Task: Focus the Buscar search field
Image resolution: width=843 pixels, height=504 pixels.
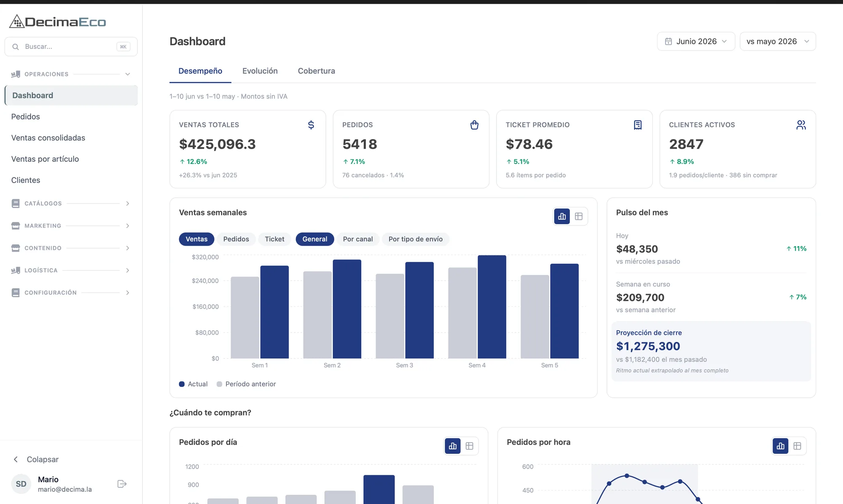Action: [71, 47]
